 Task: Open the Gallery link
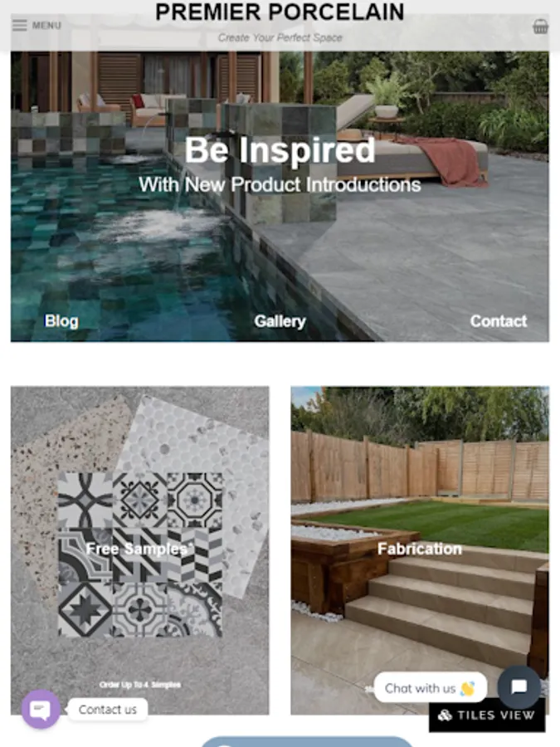pyautogui.click(x=280, y=321)
